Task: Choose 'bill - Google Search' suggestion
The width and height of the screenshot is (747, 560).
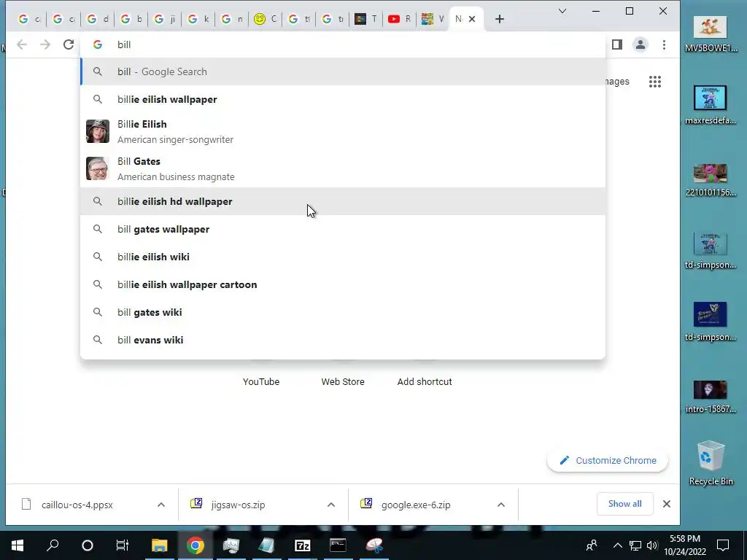Action: pyautogui.click(x=343, y=71)
